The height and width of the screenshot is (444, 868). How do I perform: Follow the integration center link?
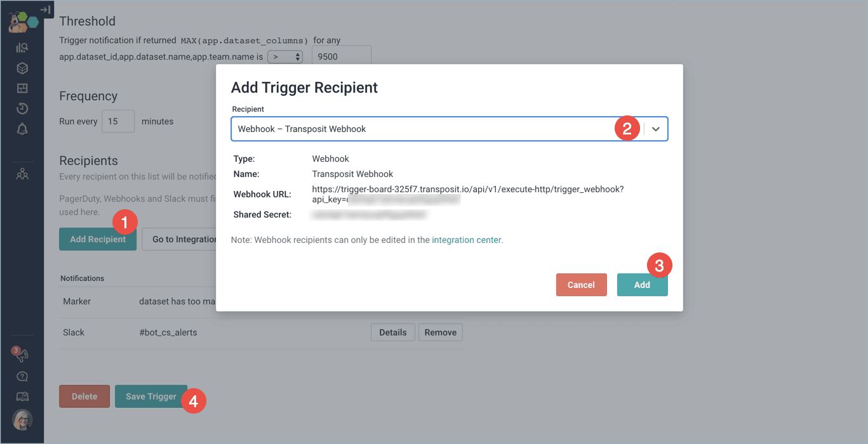coord(467,240)
